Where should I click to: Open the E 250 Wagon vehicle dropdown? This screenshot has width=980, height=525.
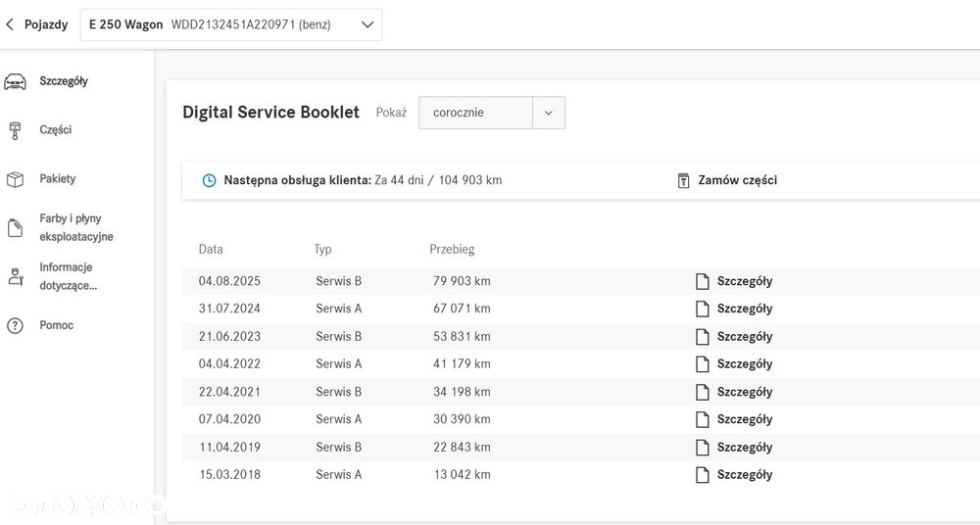pos(231,25)
